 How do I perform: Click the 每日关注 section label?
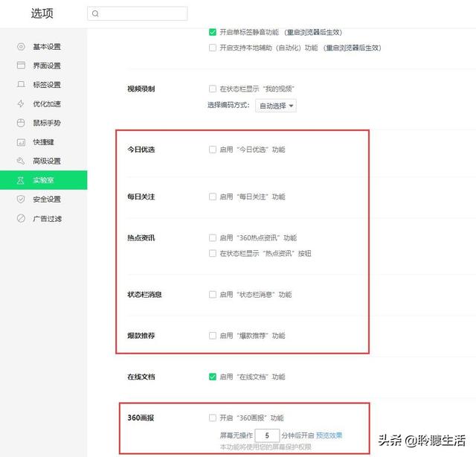pos(141,196)
